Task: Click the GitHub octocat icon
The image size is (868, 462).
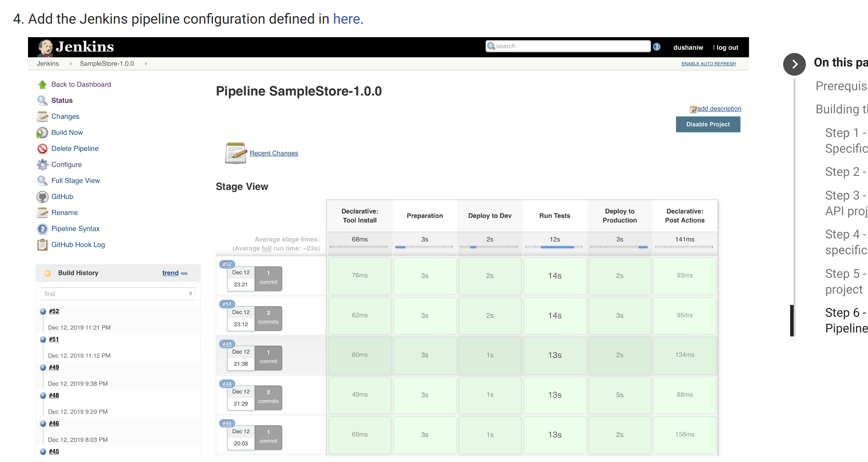Action: (x=42, y=197)
